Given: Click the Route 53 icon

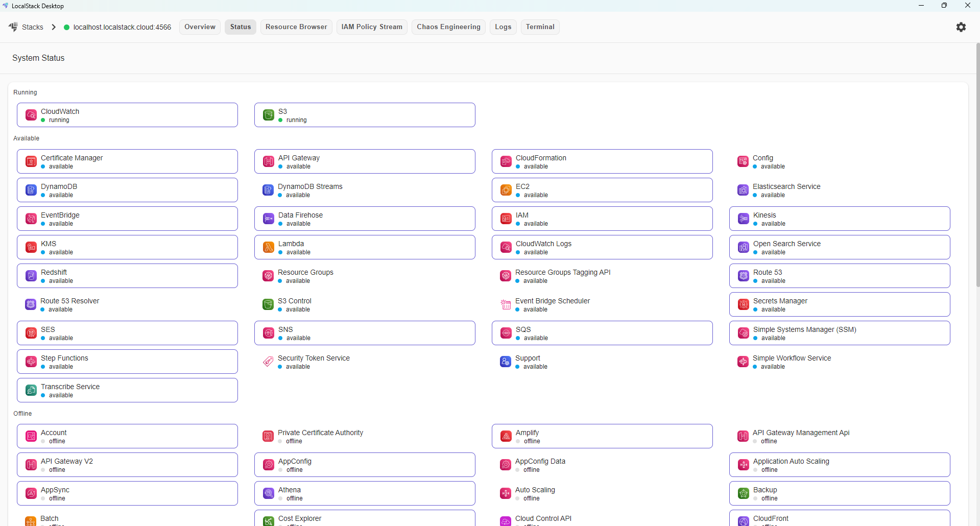Looking at the screenshot, I should click(x=744, y=276).
